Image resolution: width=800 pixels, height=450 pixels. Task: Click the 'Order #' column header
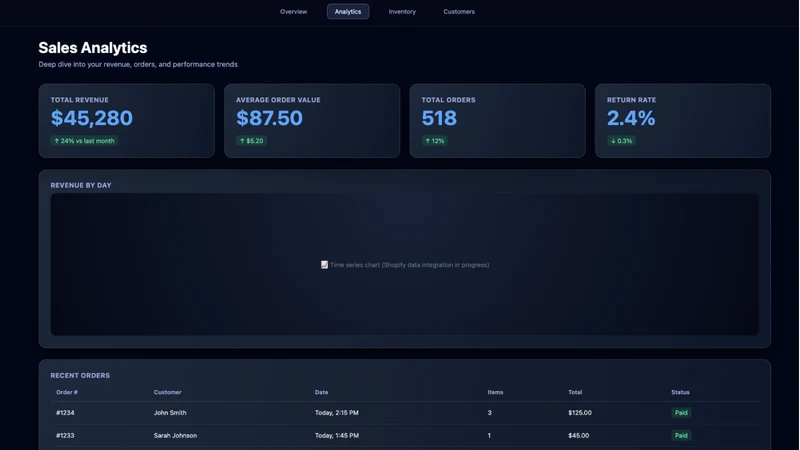pyautogui.click(x=67, y=392)
